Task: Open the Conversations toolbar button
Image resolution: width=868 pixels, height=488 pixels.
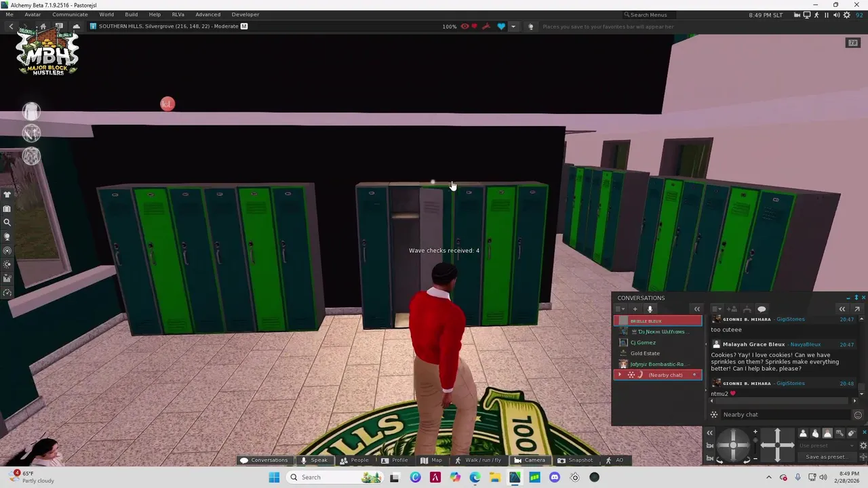Action: click(x=264, y=460)
